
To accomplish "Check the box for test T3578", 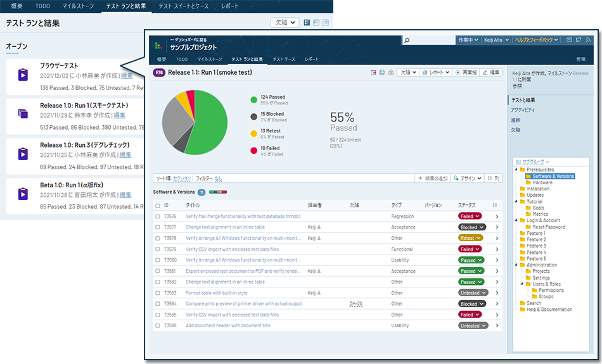I will click(x=157, y=238).
